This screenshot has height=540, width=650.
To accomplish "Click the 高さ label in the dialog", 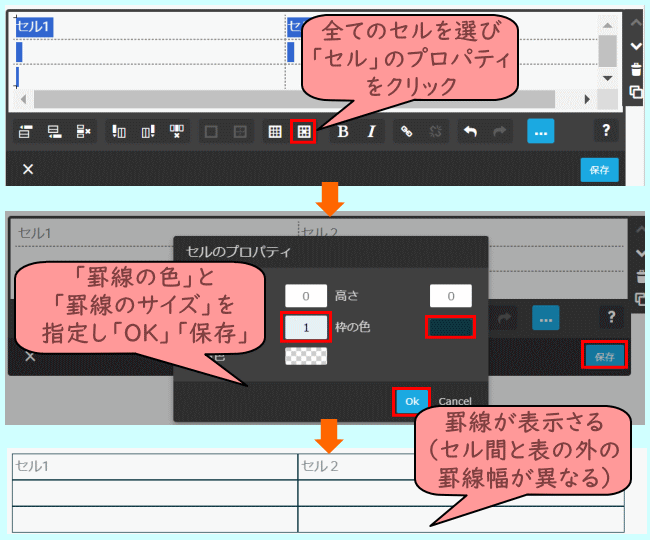I will [x=347, y=296].
